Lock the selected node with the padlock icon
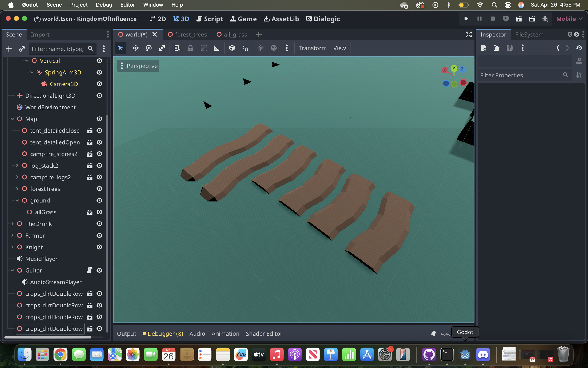 (191, 48)
